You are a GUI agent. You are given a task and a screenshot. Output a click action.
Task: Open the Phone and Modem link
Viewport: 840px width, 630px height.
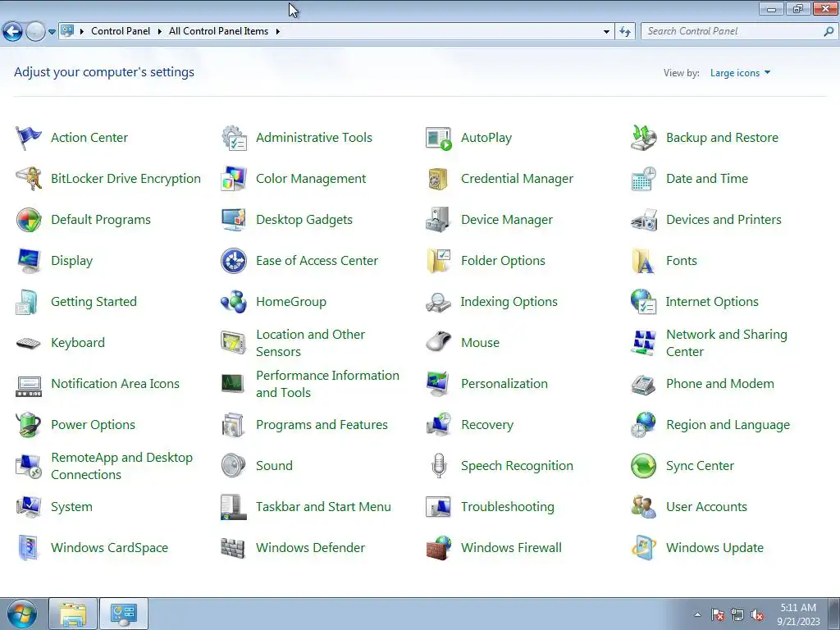pos(719,384)
